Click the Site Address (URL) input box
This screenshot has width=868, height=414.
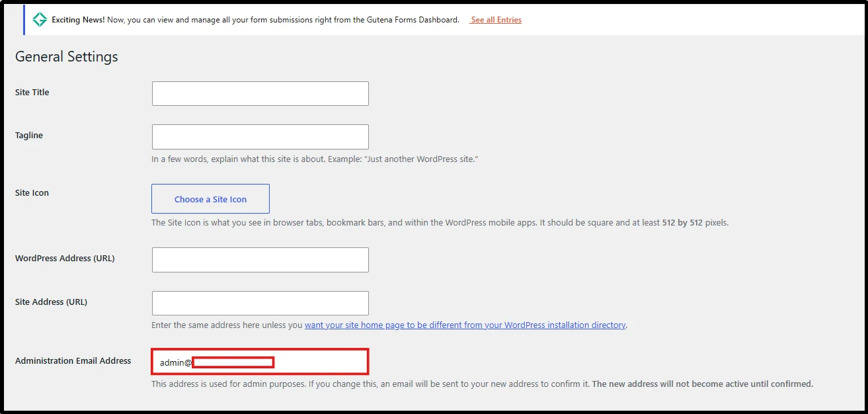(260, 304)
